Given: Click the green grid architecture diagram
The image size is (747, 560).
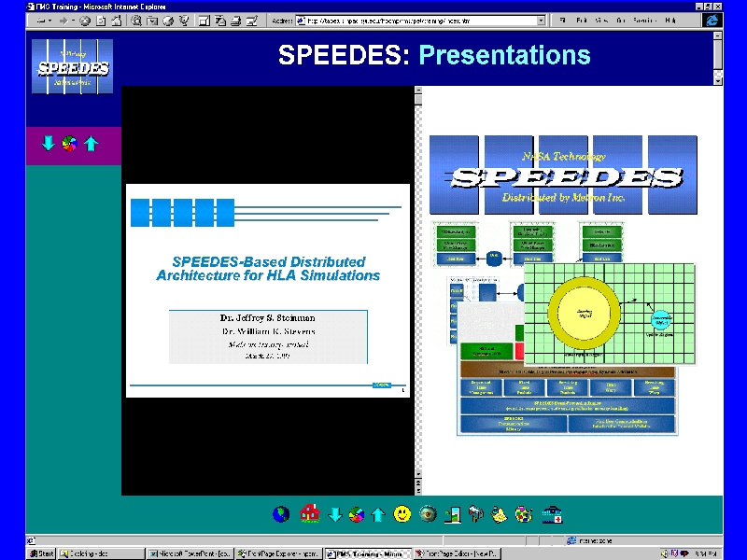Looking at the screenshot, I should click(x=610, y=315).
